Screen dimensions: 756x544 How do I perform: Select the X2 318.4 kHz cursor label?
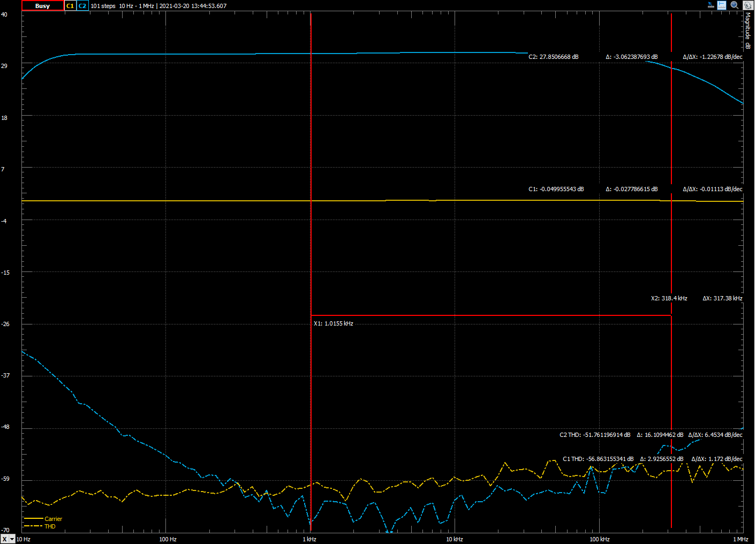point(669,298)
